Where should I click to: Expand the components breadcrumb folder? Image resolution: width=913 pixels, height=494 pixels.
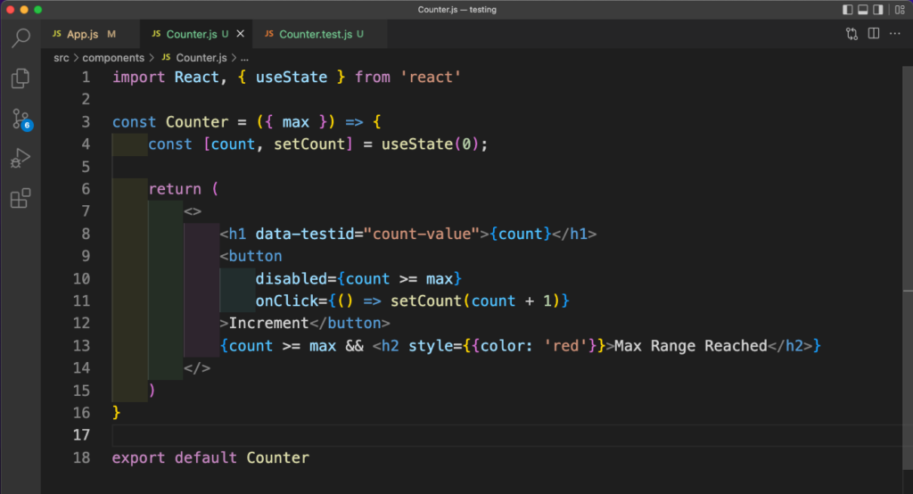click(113, 58)
